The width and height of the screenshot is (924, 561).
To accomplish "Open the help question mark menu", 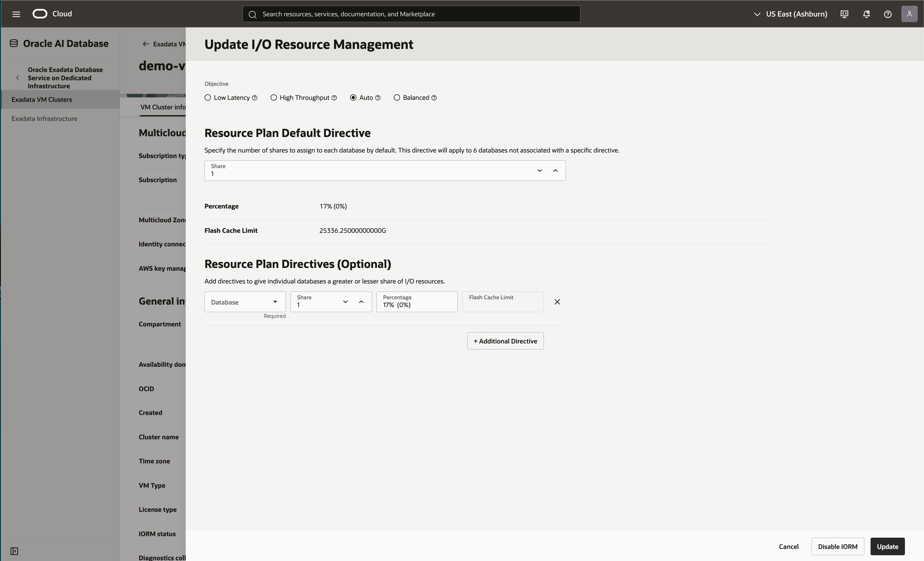I will click(x=888, y=14).
